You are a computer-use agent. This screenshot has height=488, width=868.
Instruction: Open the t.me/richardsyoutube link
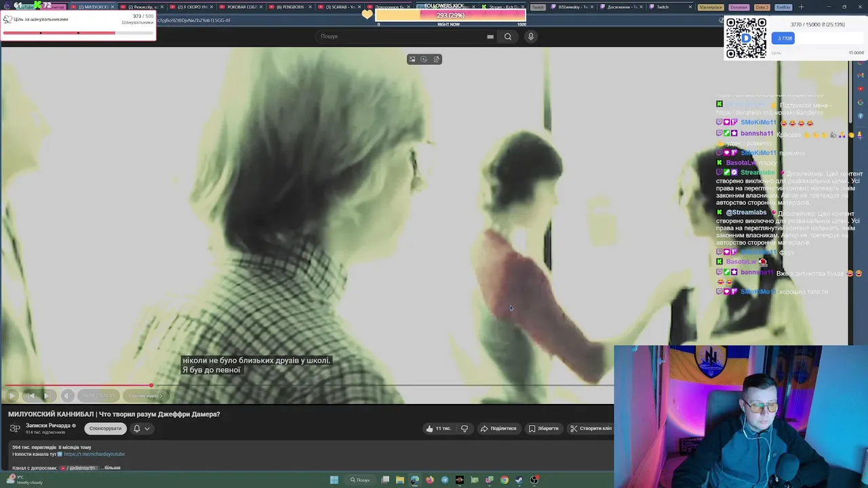[94, 454]
